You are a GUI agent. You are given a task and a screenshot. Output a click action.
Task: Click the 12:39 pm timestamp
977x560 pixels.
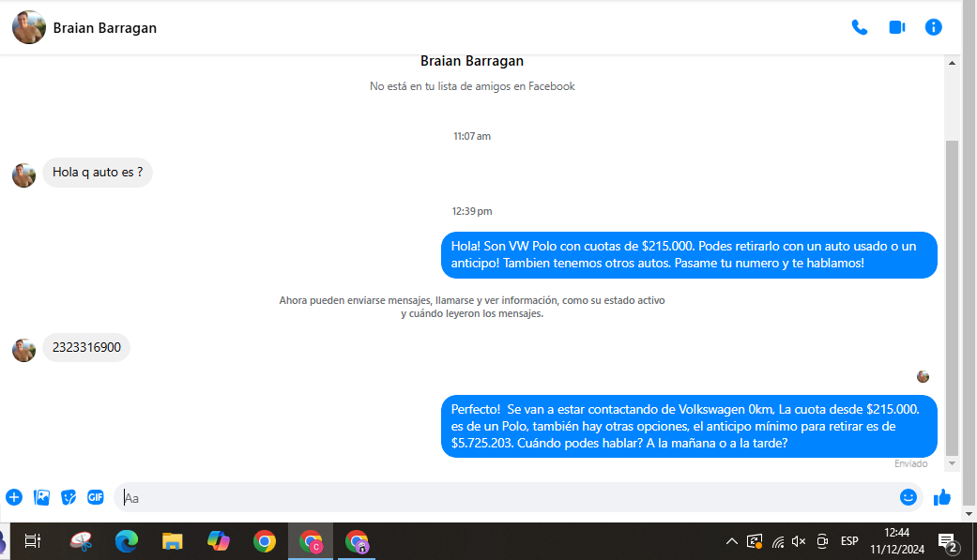(x=472, y=211)
